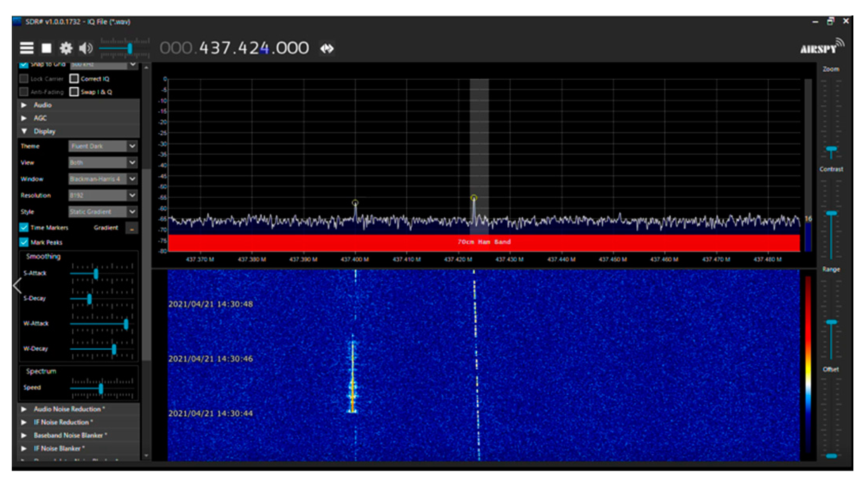The width and height of the screenshot is (868, 484).
Task: Click the center tuning arrows icon
Action: (x=327, y=48)
